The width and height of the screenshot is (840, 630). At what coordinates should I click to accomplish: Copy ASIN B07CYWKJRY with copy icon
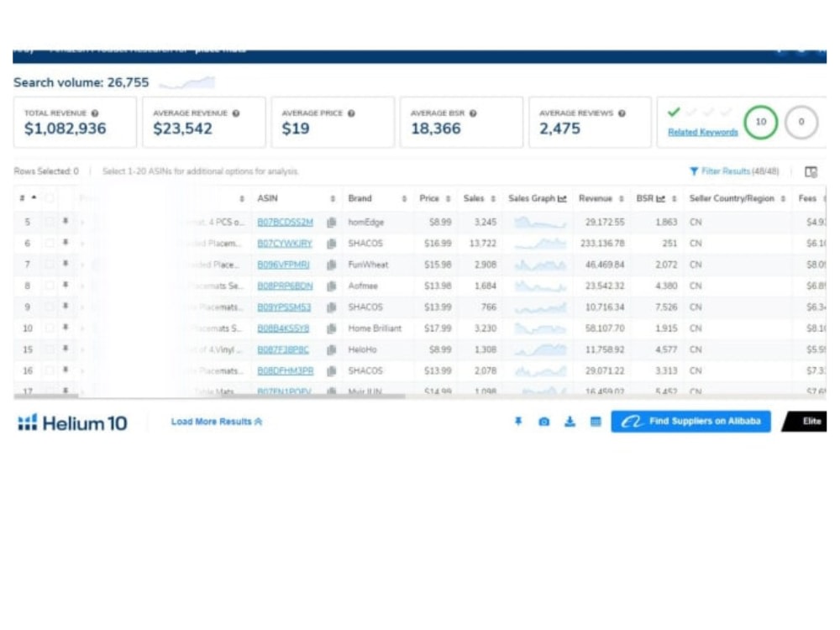pos(332,244)
